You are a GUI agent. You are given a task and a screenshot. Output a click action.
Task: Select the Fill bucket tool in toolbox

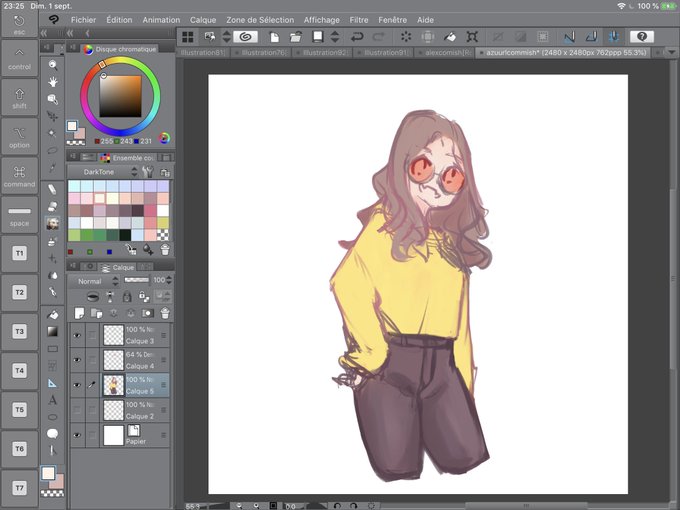[x=52, y=314]
